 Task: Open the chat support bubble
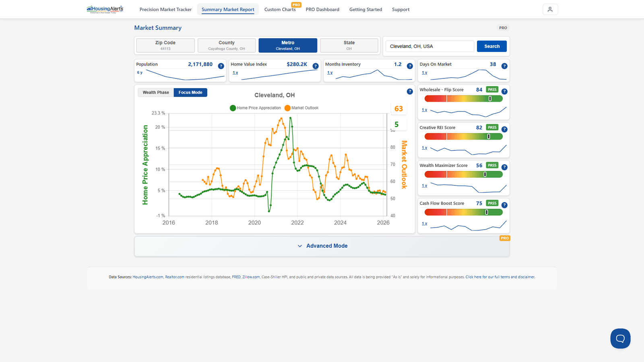click(x=620, y=339)
